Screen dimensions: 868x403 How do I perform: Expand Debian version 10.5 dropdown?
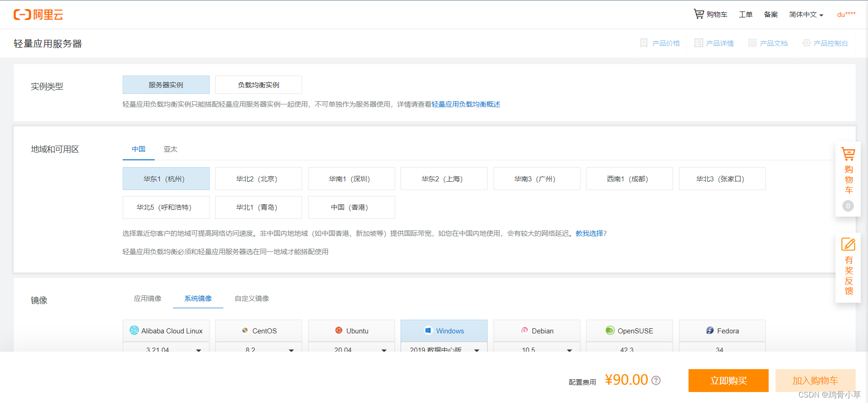point(537,347)
